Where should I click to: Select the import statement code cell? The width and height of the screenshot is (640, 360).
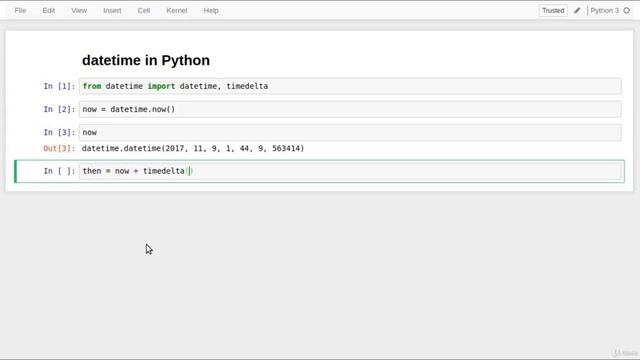coord(350,86)
